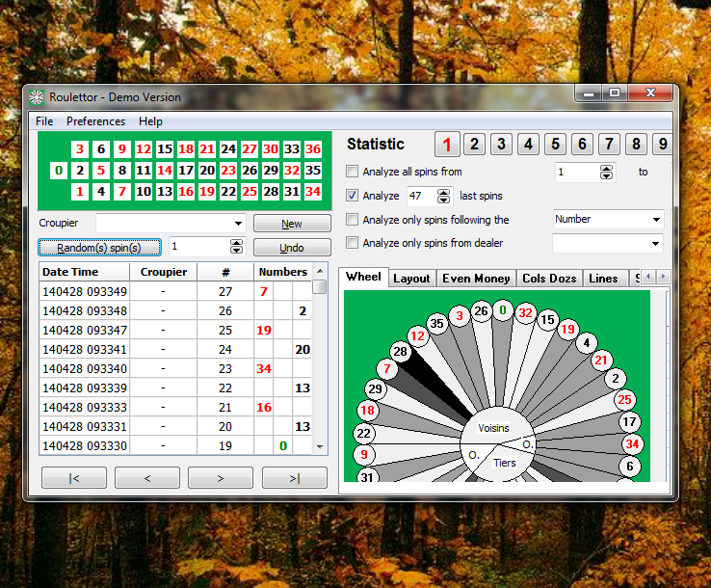Click stepper of Analyze 47 last spins

coord(443,196)
